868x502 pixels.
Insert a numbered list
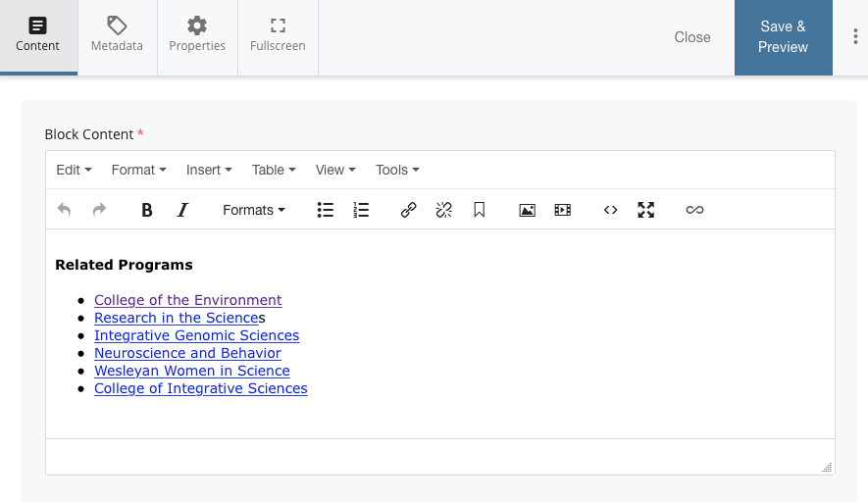click(361, 210)
